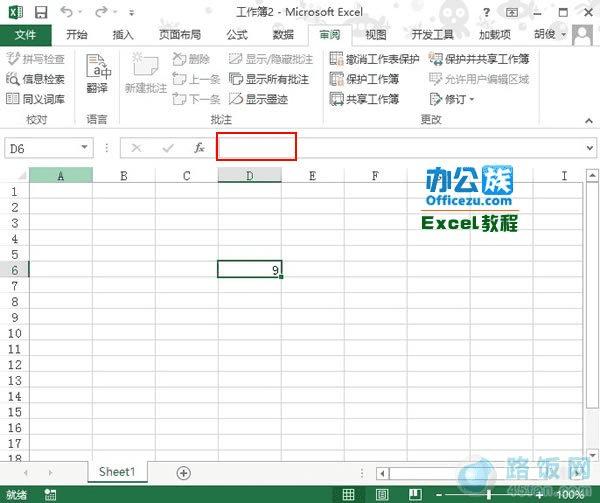The height and width of the screenshot is (503, 600).
Task: Switch to the 公式 Formulas tab
Action: tap(237, 35)
